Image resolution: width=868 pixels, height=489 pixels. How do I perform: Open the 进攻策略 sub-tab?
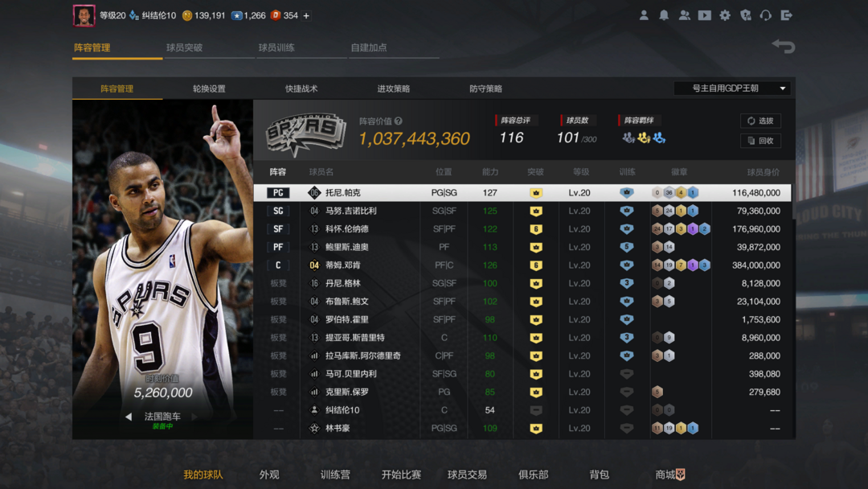(x=394, y=88)
